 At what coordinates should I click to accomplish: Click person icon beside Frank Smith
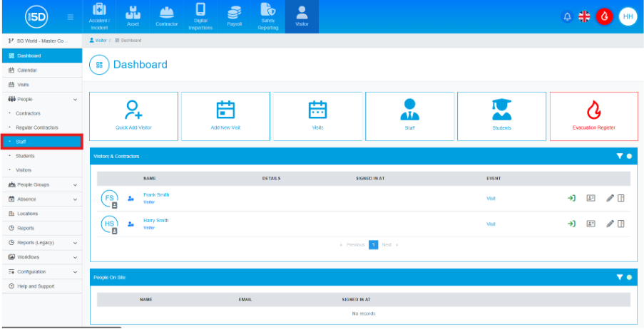pyautogui.click(x=131, y=199)
